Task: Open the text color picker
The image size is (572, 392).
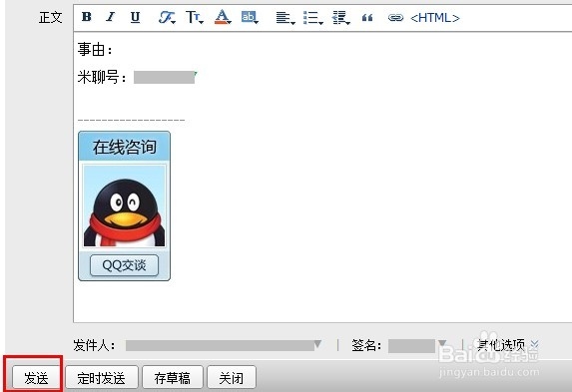Action: coord(223,17)
